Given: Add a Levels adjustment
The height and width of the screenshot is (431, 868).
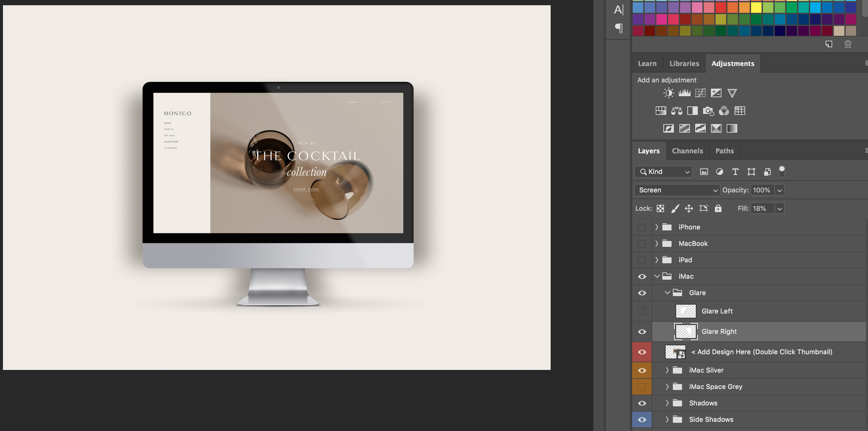Looking at the screenshot, I should pos(684,93).
